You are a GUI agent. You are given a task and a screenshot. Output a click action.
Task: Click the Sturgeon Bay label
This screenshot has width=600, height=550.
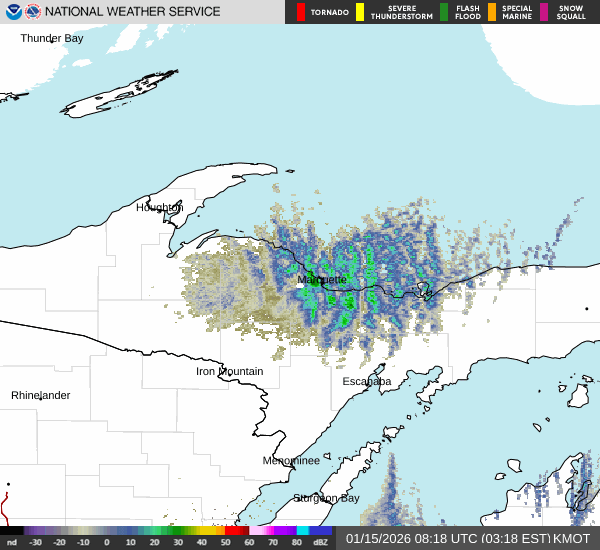pos(326,498)
